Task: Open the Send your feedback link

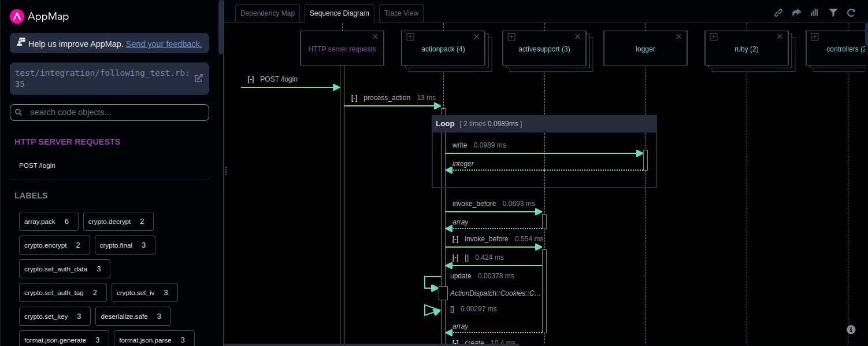Action: point(164,43)
